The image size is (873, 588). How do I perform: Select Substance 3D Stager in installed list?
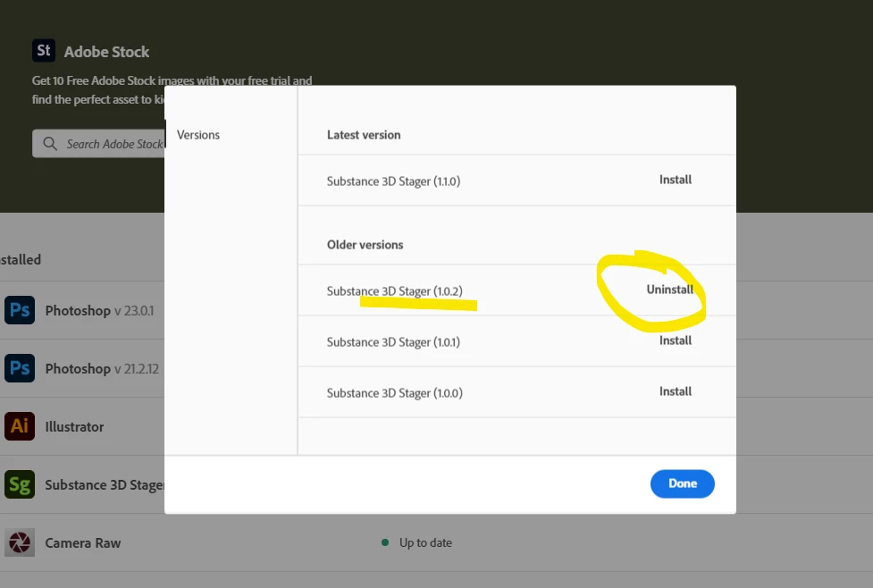point(105,485)
